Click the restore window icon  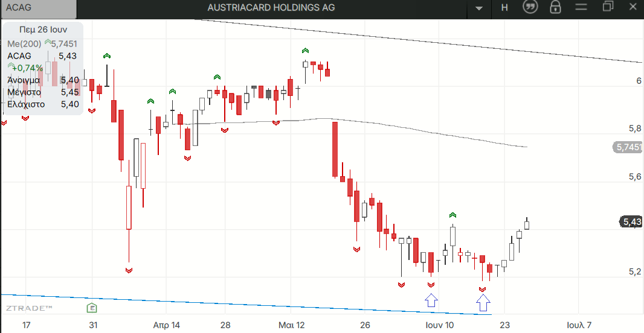(x=608, y=6)
